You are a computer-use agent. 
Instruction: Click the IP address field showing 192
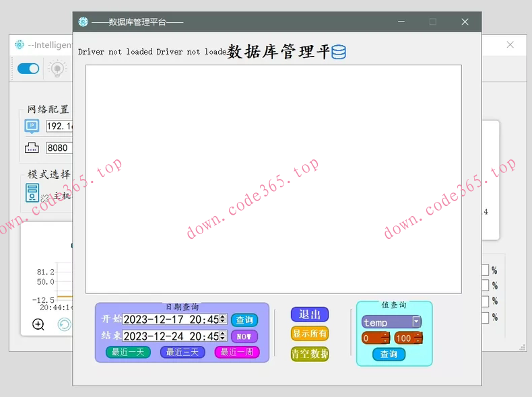[59, 126]
